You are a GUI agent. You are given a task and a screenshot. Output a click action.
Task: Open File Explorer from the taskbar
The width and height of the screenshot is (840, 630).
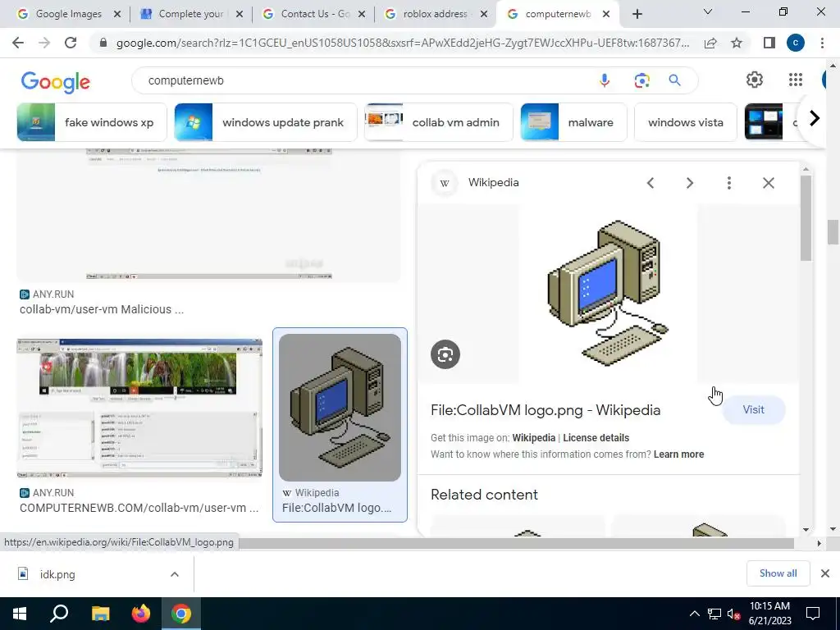100,614
